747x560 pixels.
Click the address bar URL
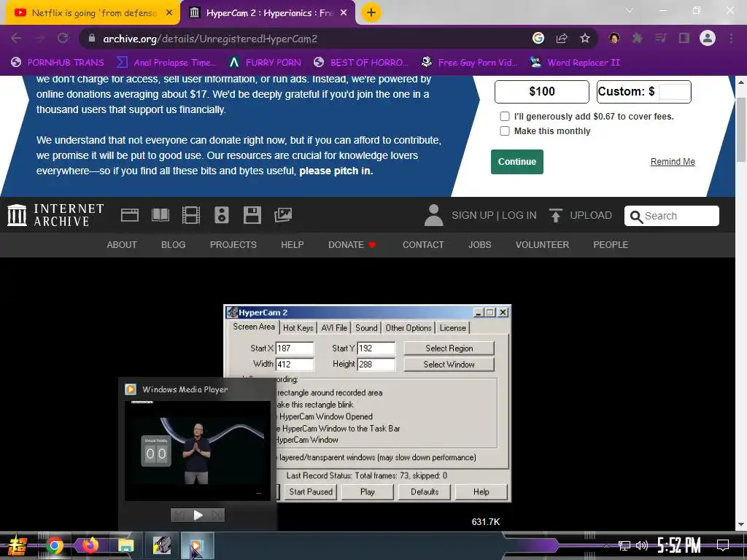coord(210,39)
